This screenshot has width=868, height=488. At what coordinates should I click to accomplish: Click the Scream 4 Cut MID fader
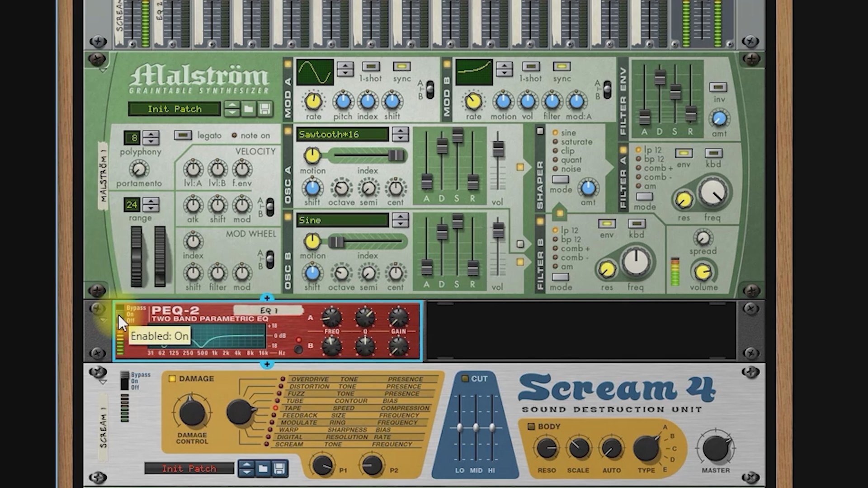[x=476, y=427]
